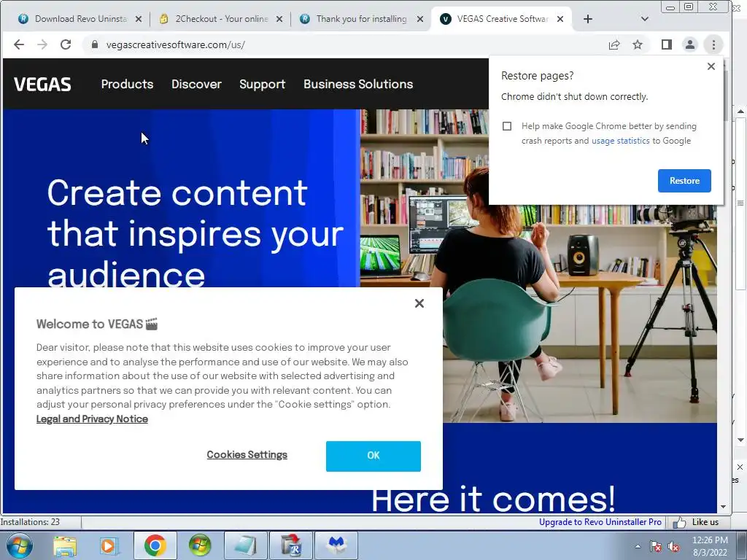Click the Restore button
747x560 pixels.
coord(684,181)
